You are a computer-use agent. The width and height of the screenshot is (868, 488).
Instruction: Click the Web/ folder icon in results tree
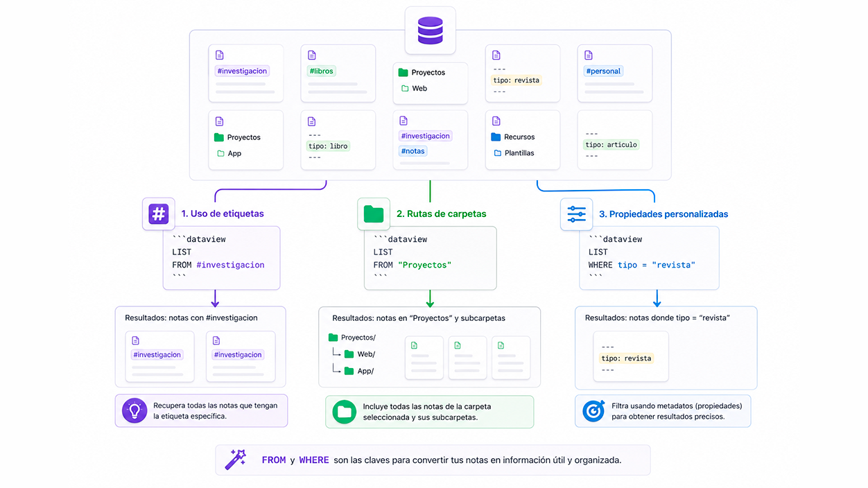click(349, 354)
